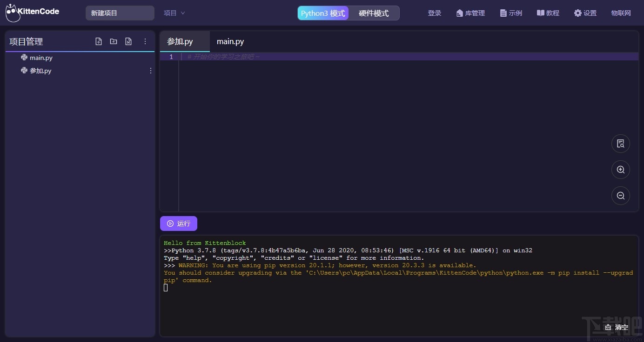Click the project name field 新建项目
This screenshot has width=644, height=342.
pos(120,13)
